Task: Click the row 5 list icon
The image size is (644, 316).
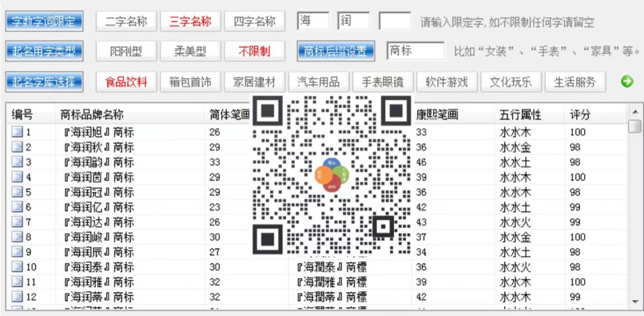Action: (17, 193)
